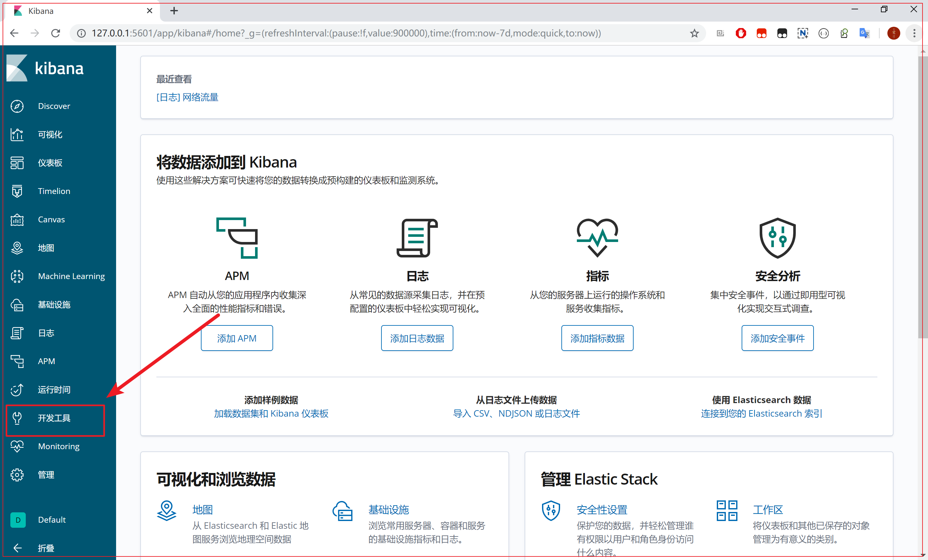Click the 添加 APM button
Image resolution: width=928 pixels, height=560 pixels.
click(x=237, y=338)
